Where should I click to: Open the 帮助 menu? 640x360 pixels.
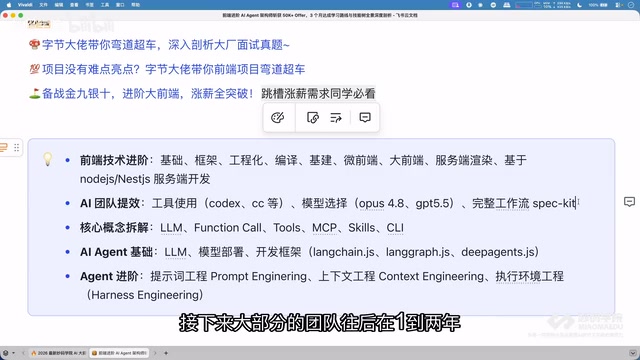click(136, 5)
